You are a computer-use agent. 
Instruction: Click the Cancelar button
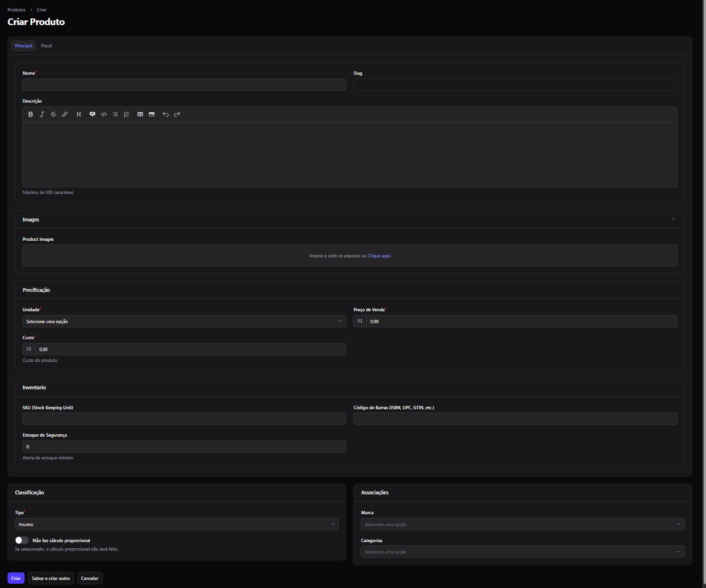(x=90, y=578)
